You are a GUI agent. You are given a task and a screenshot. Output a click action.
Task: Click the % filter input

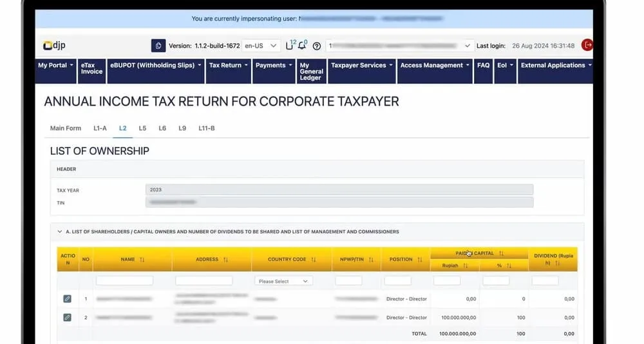click(496, 281)
